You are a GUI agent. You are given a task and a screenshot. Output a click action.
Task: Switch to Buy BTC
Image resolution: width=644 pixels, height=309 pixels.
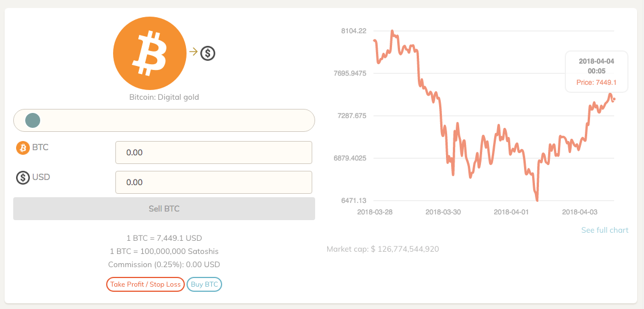coord(204,284)
